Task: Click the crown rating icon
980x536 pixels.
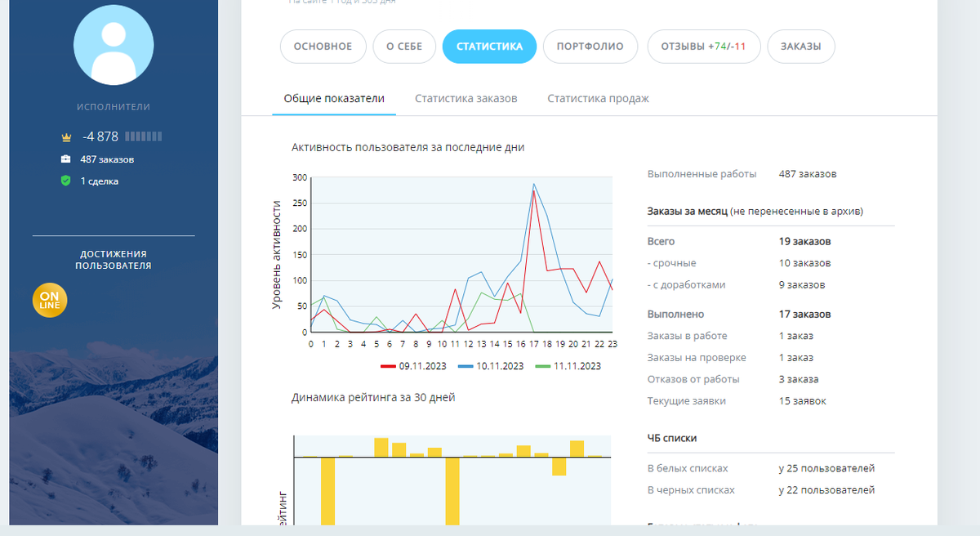Action: pyautogui.click(x=66, y=137)
